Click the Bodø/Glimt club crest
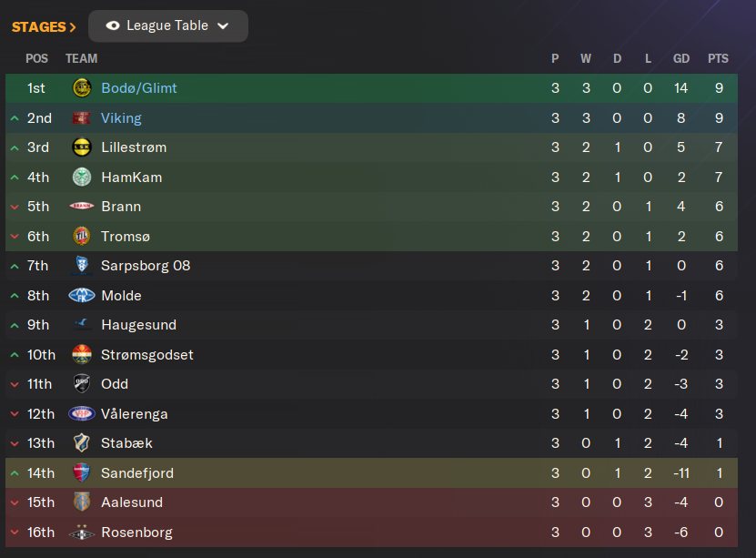Viewport: 756px width, 558px height. pyautogui.click(x=82, y=88)
